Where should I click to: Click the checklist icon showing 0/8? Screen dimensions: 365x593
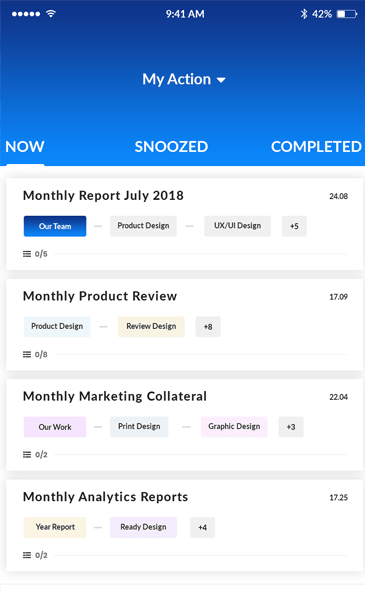click(x=27, y=354)
